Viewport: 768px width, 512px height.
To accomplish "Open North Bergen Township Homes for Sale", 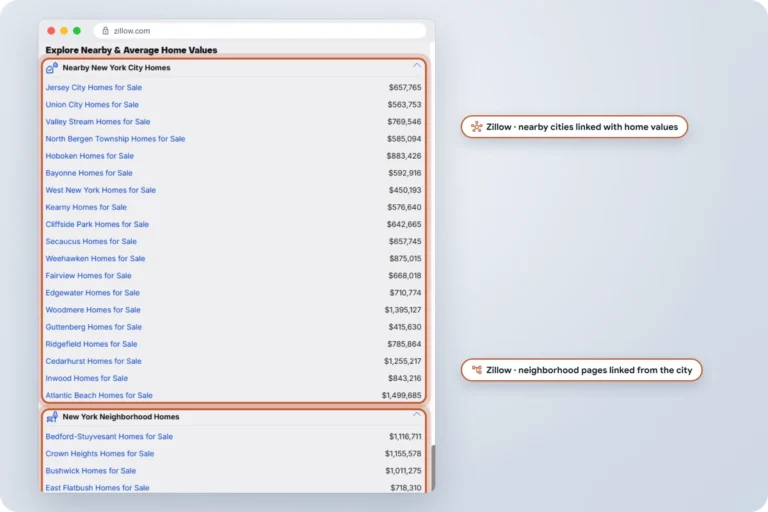I will tap(115, 139).
